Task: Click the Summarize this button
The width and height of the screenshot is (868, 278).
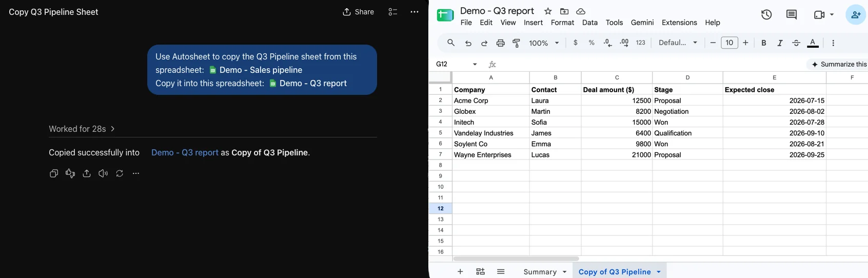Action: coord(839,64)
